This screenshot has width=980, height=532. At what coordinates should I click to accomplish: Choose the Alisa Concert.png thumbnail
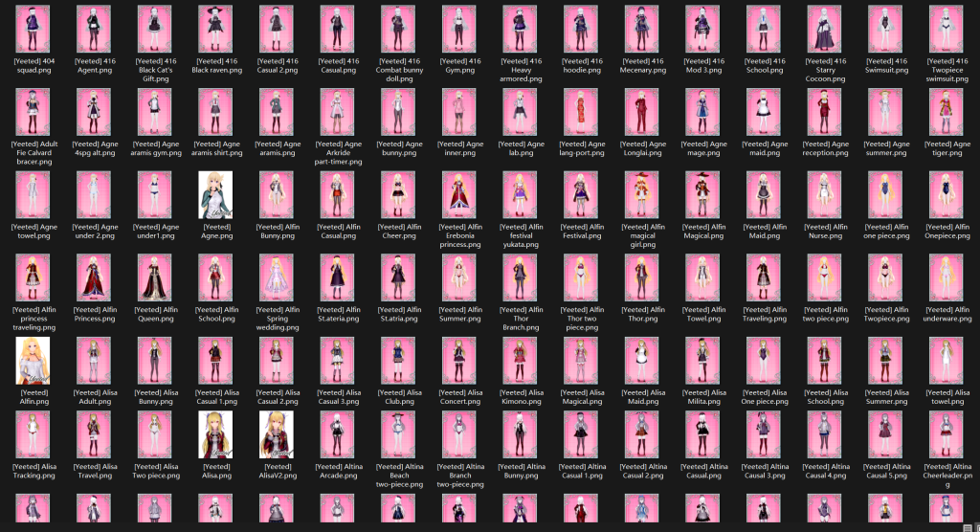tap(458, 361)
